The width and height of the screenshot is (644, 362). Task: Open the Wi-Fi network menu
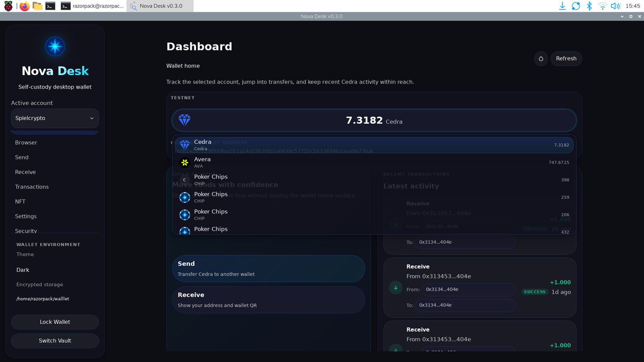click(x=602, y=6)
